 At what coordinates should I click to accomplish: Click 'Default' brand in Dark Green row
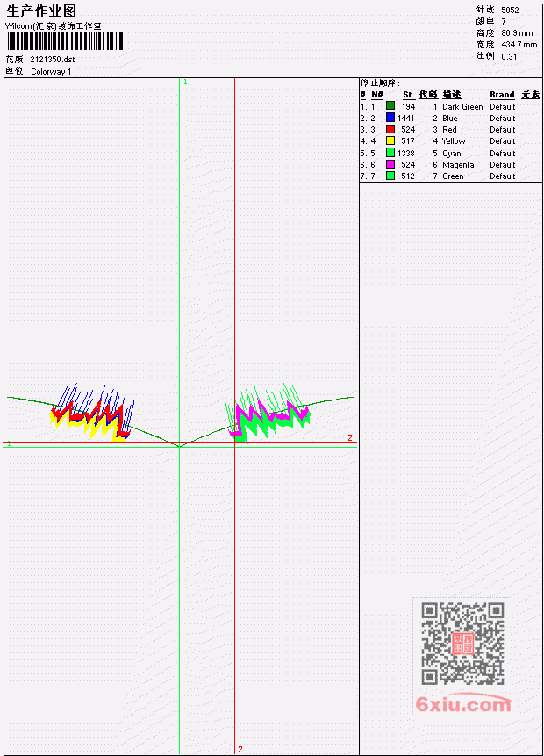[503, 107]
